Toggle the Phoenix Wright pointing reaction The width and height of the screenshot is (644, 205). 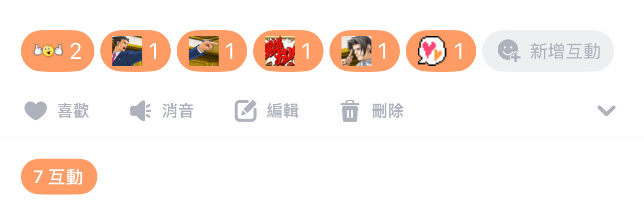(136, 51)
